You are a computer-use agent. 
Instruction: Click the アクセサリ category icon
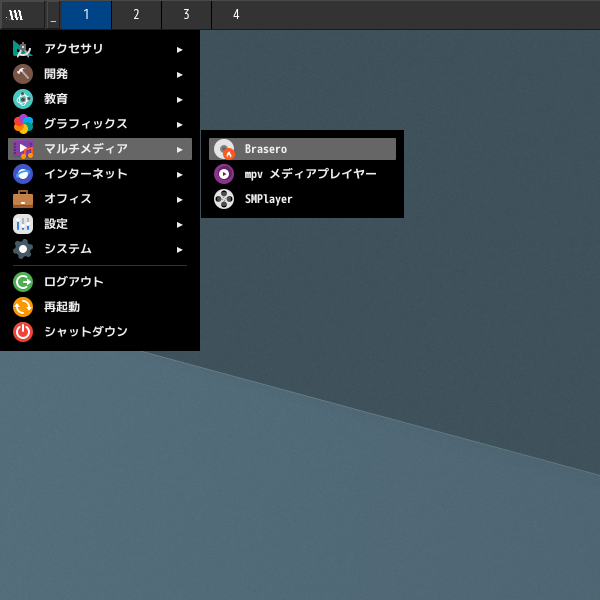tap(23, 49)
